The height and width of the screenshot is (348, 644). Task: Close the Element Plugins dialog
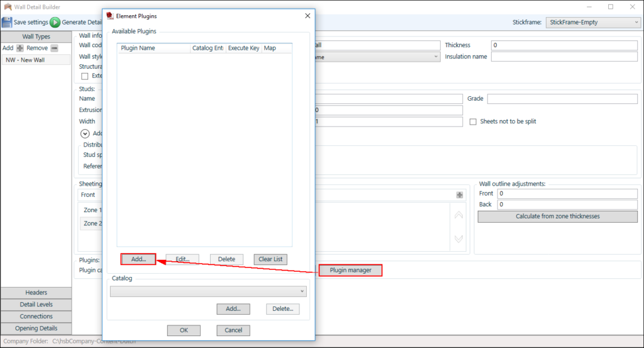[307, 16]
